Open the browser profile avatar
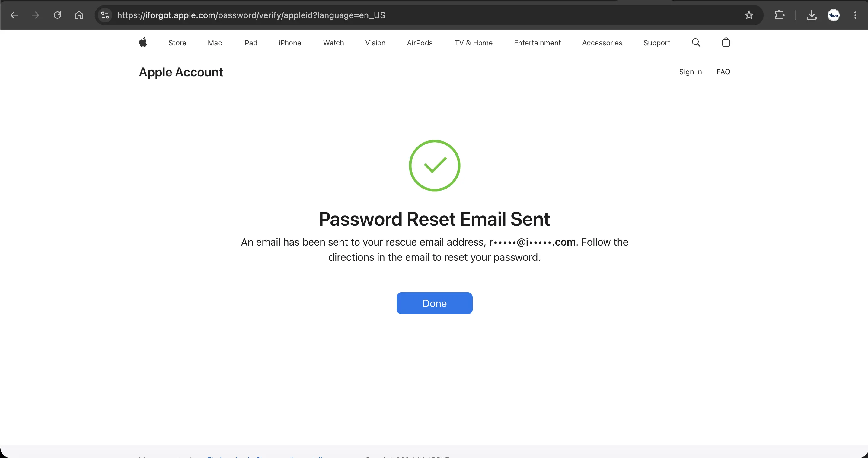The width and height of the screenshot is (868, 458). pos(833,15)
